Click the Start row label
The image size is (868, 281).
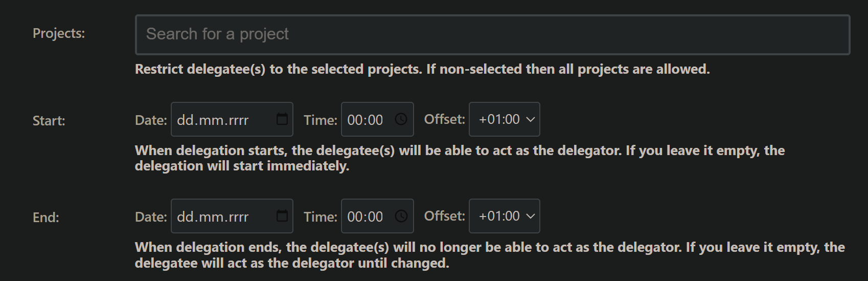pos(49,121)
